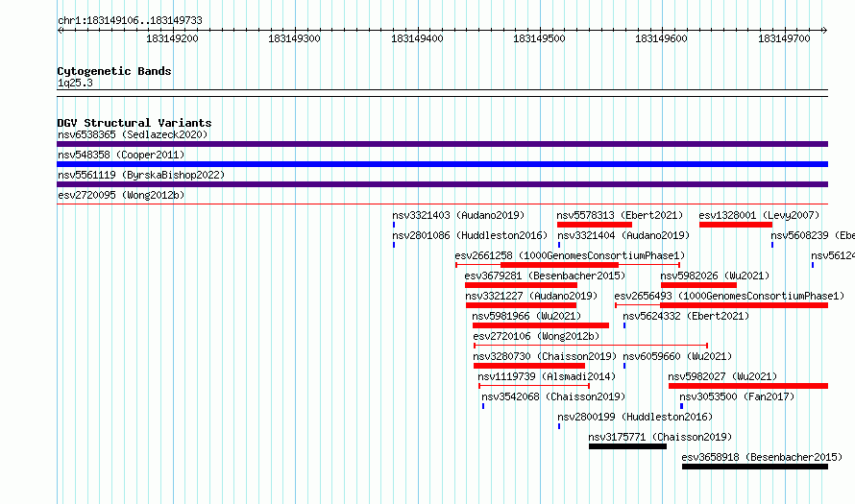Click the esv1328001 (Levy2007) label
The width and height of the screenshot is (855, 504).
click(x=759, y=215)
